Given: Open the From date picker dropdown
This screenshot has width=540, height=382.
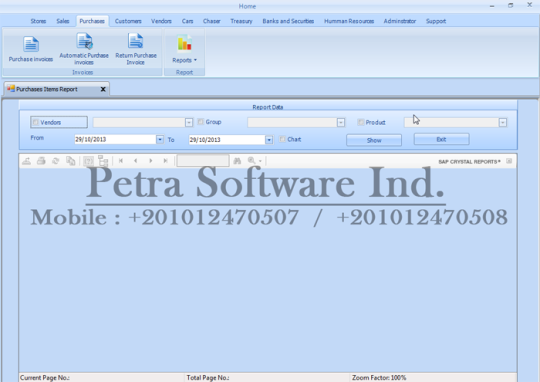Looking at the screenshot, I should click(x=160, y=140).
